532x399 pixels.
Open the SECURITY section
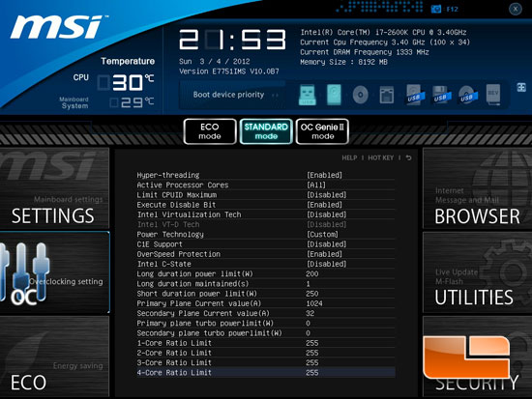[478, 356]
